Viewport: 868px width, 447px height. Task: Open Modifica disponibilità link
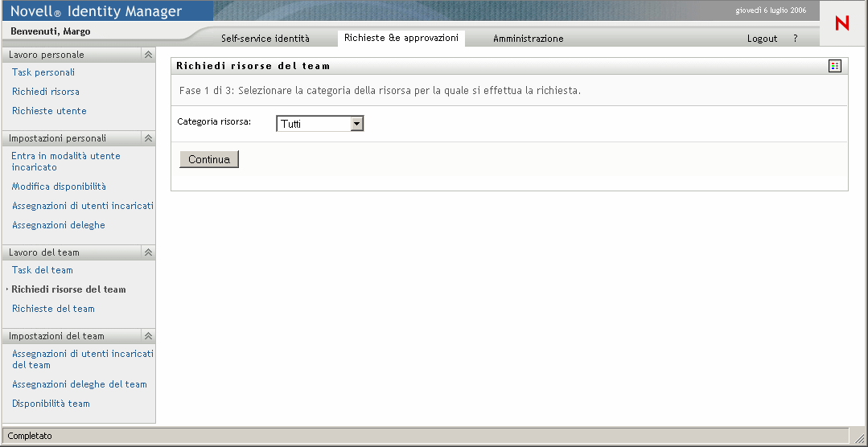(x=59, y=187)
